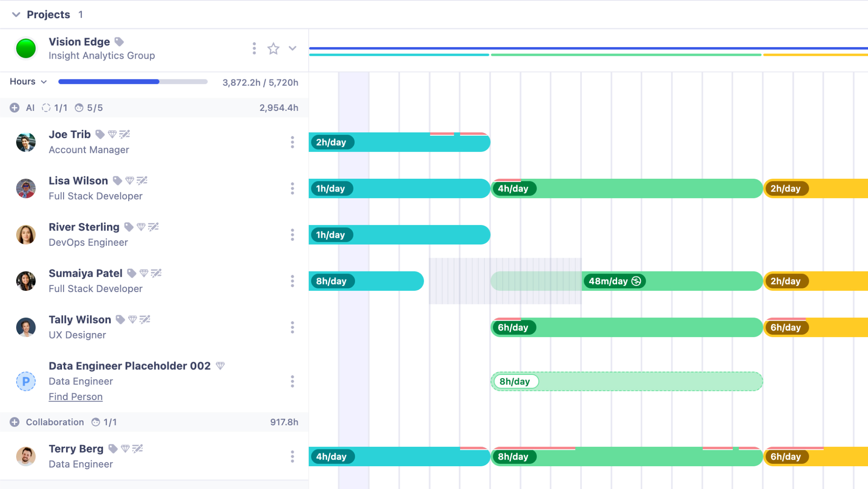Open River Sterling's three-dot menu
The image size is (868, 489).
coord(292,235)
